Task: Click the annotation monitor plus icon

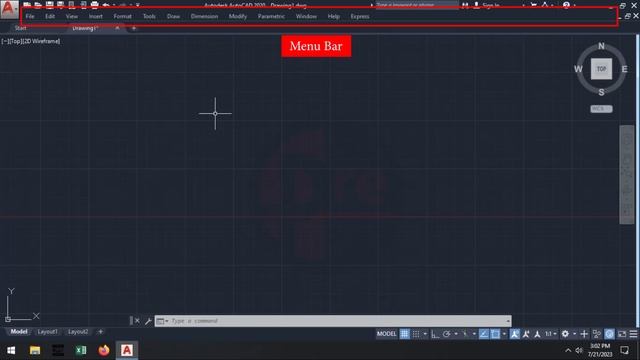Action: pyautogui.click(x=584, y=334)
